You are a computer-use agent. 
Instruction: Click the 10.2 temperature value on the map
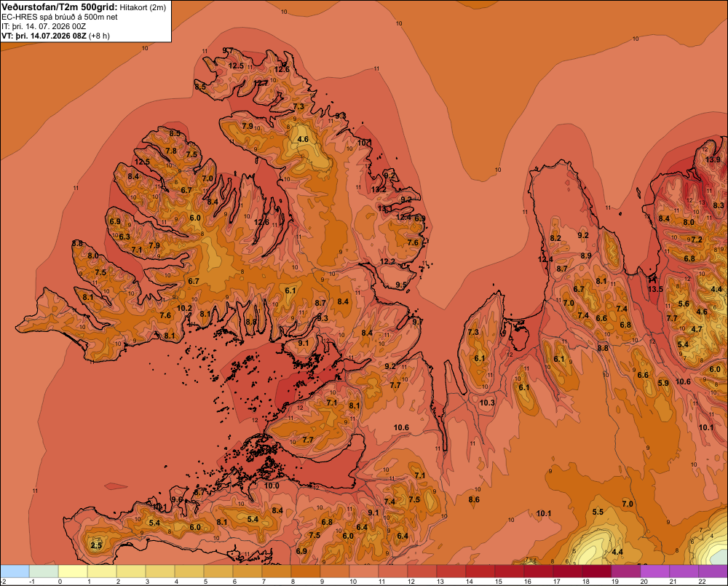point(184,308)
